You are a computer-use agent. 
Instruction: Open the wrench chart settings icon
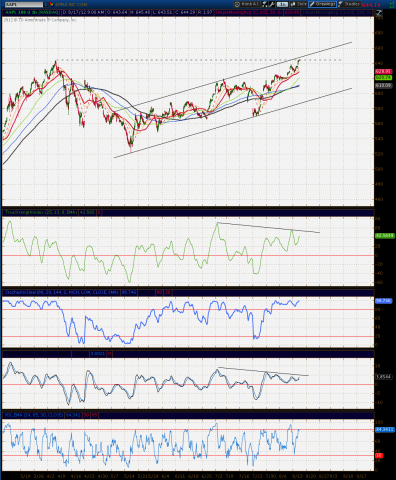pyautogui.click(x=271, y=4)
